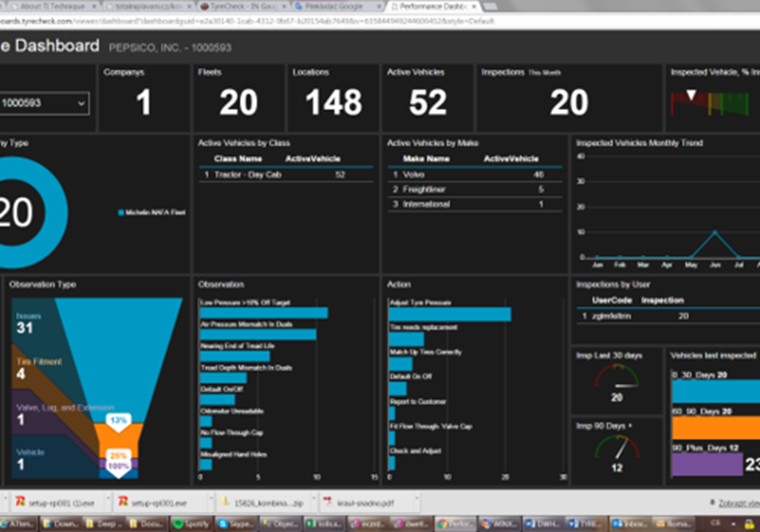Click the orange 60_90_Days bar
Image resolution: width=760 pixels, height=532 pixels.
(715, 427)
